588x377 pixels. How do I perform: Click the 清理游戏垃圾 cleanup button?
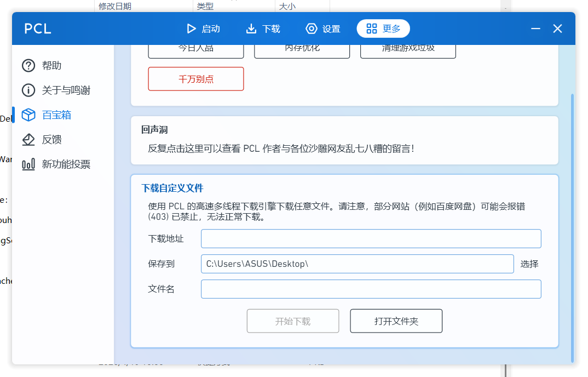click(408, 51)
